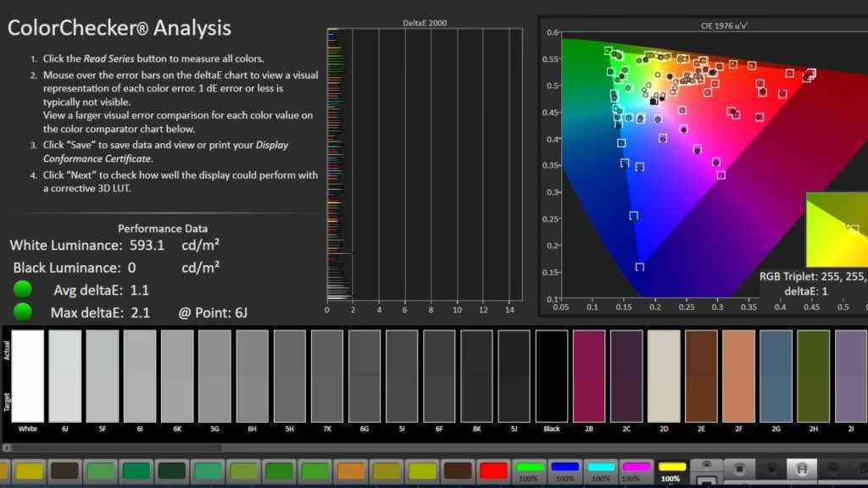Select the 100% green patch button
This screenshot has height=488, width=868.
[x=529, y=471]
